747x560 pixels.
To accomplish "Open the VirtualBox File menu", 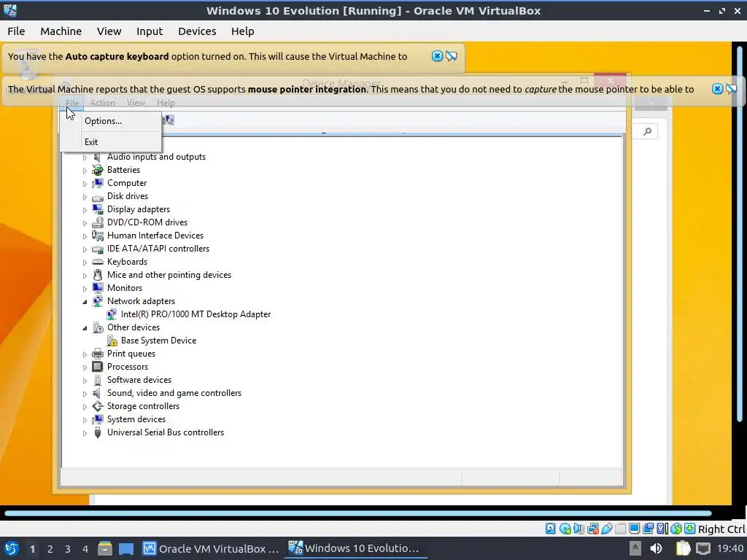I will coord(16,31).
